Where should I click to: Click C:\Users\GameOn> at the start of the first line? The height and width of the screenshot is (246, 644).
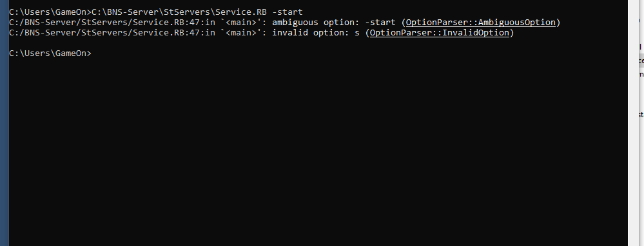50,12
